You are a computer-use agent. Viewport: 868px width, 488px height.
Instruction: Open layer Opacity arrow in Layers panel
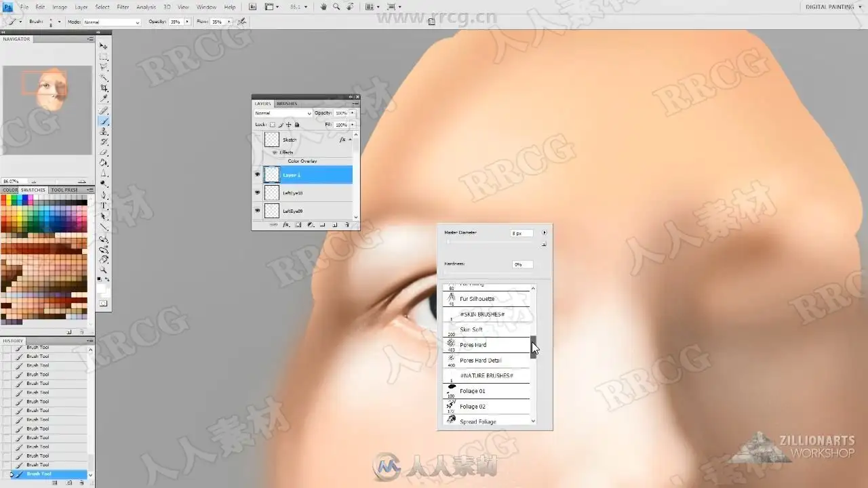click(351, 113)
